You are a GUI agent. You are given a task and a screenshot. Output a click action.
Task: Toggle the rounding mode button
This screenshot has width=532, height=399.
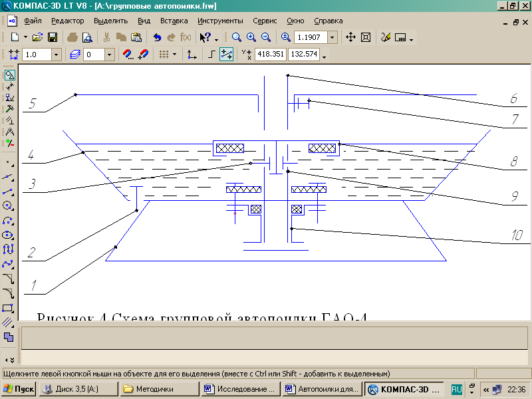point(226,55)
